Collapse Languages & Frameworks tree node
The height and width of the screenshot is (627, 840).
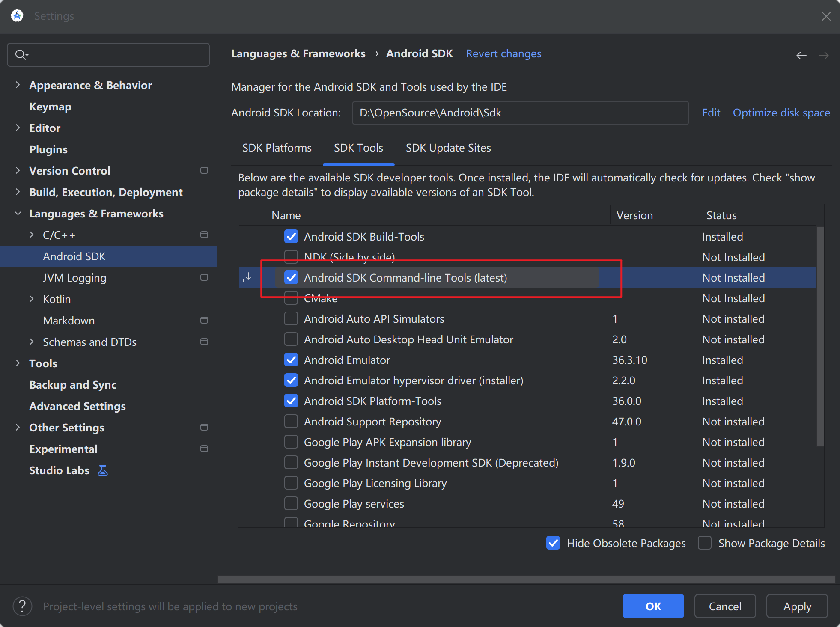pyautogui.click(x=18, y=213)
